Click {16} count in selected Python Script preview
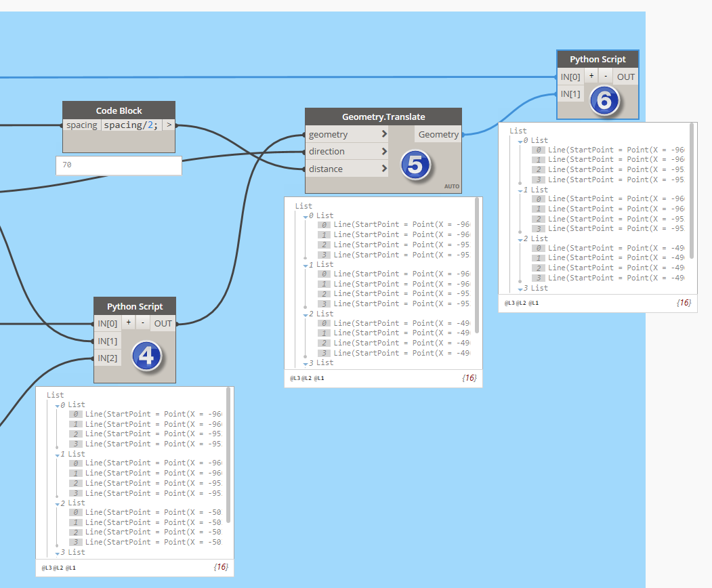The width and height of the screenshot is (712, 588). (684, 303)
